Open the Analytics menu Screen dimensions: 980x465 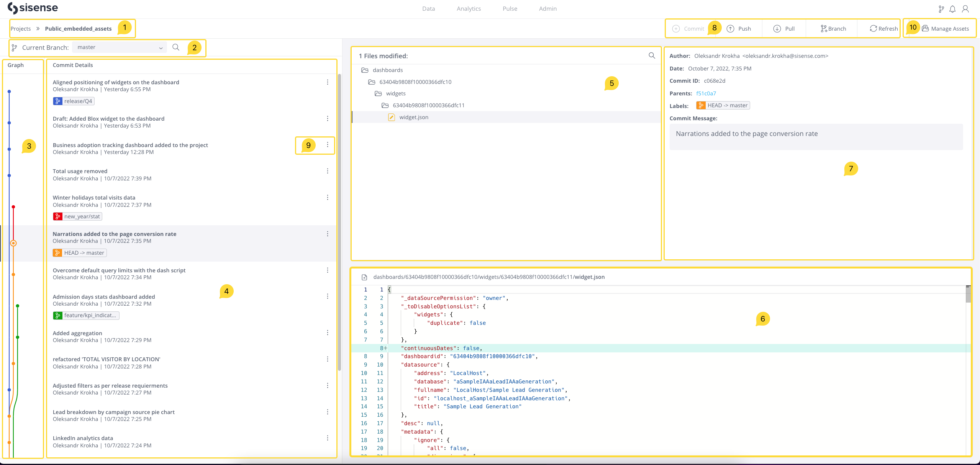coord(469,9)
